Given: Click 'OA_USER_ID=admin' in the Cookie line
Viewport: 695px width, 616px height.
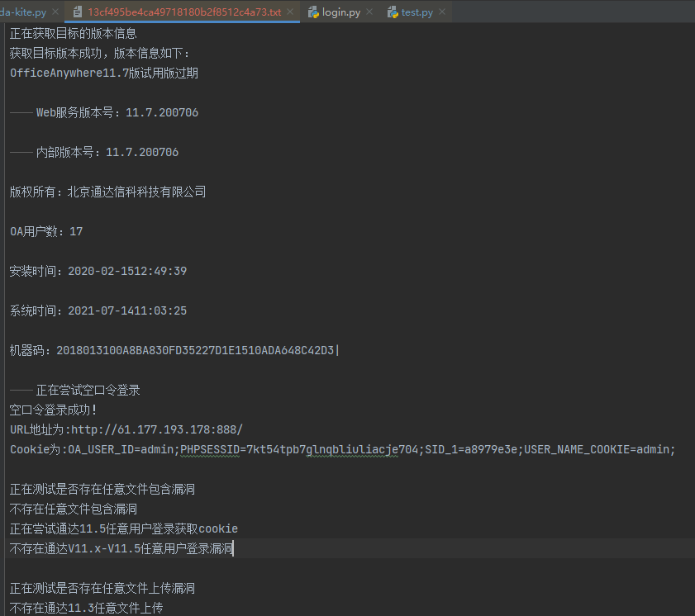Looking at the screenshot, I should 121,449.
